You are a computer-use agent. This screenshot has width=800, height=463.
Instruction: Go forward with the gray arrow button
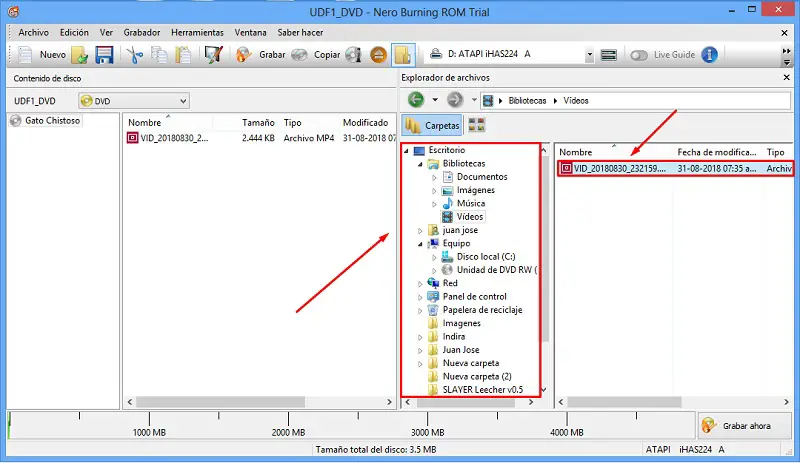click(x=454, y=100)
